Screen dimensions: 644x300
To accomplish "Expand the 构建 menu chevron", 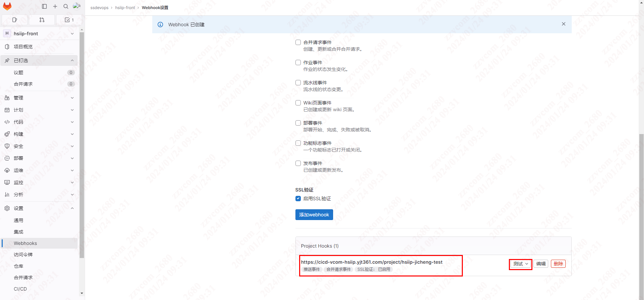I will tap(72, 134).
